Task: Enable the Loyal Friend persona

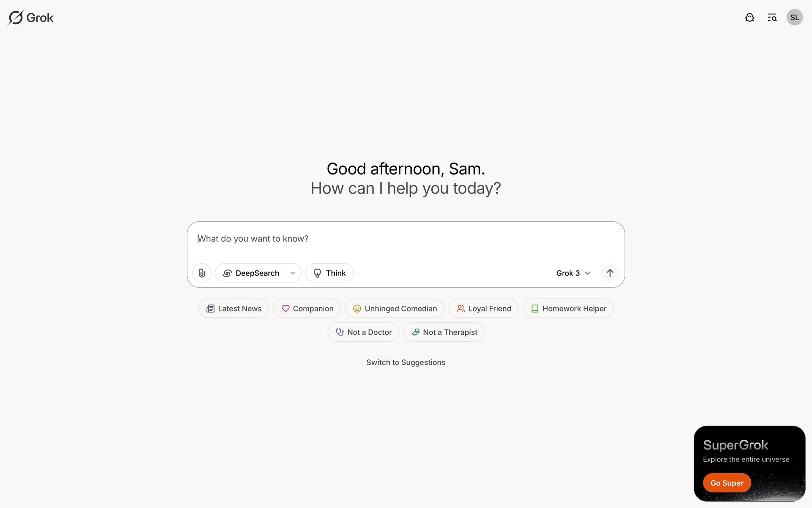Action: [483, 308]
